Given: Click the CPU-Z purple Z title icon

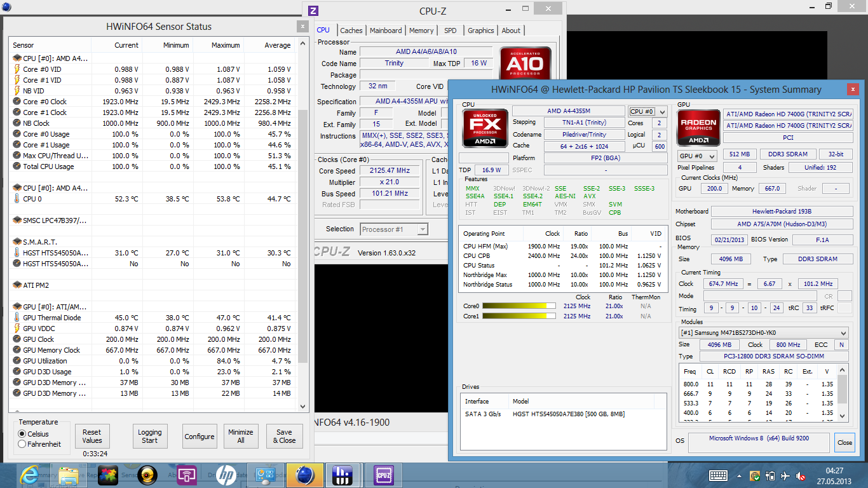Looking at the screenshot, I should [313, 11].
